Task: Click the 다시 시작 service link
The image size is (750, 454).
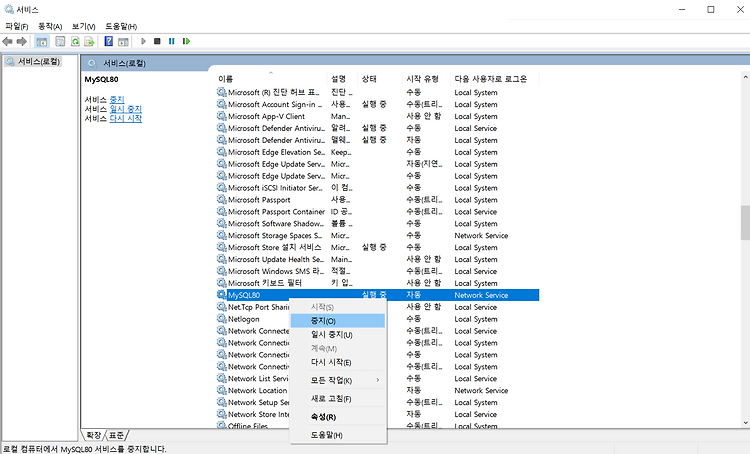Action: (x=126, y=119)
